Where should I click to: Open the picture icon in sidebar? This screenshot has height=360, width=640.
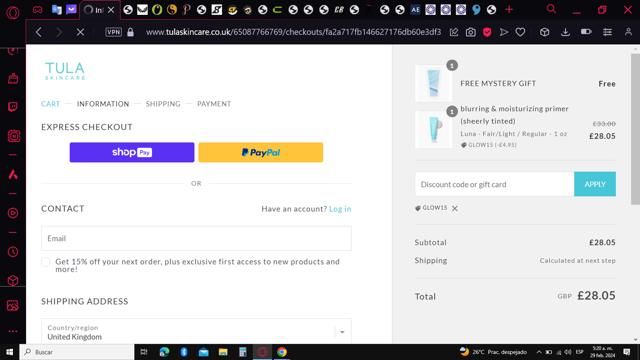pos(13,305)
